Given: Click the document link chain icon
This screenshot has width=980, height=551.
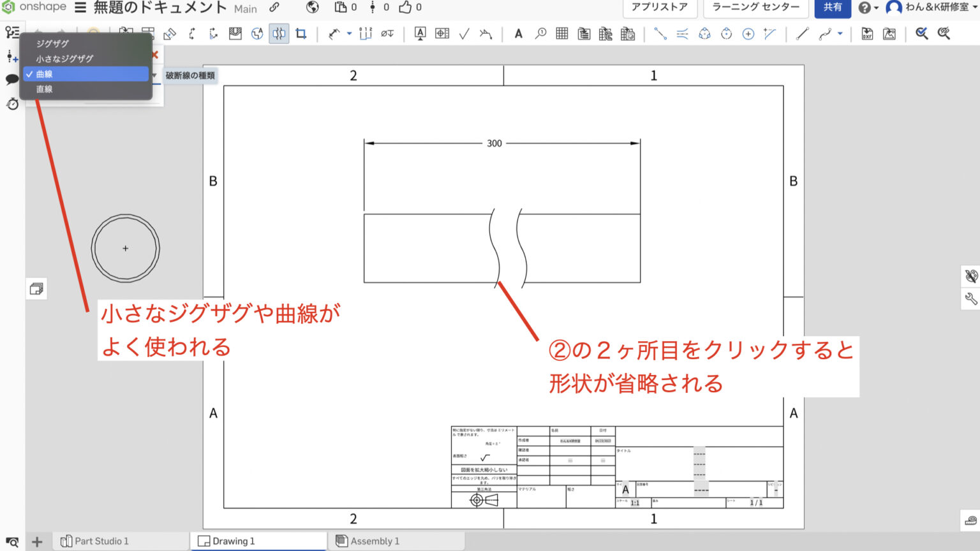Looking at the screenshot, I should point(274,8).
